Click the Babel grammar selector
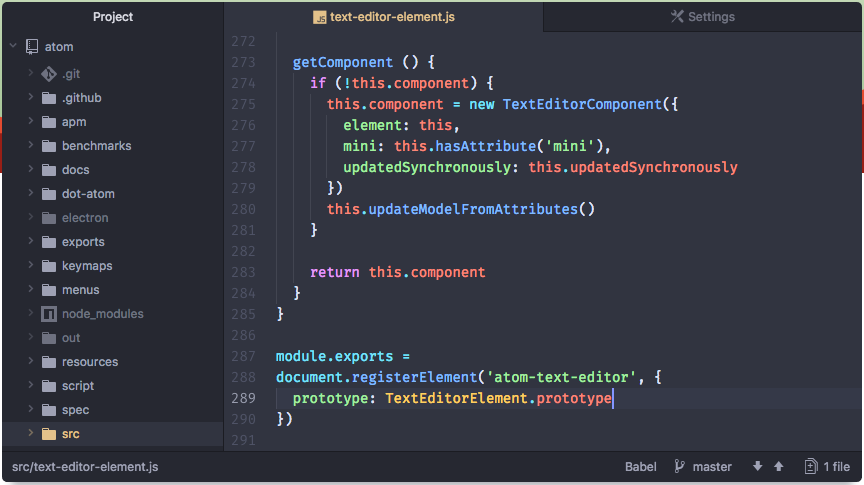This screenshot has height=485, width=864. (640, 467)
